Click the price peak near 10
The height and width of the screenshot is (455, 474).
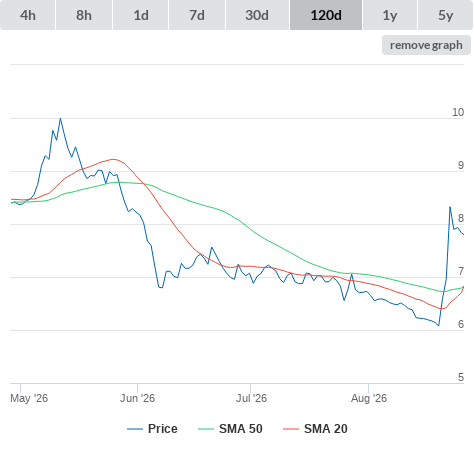coord(60,118)
